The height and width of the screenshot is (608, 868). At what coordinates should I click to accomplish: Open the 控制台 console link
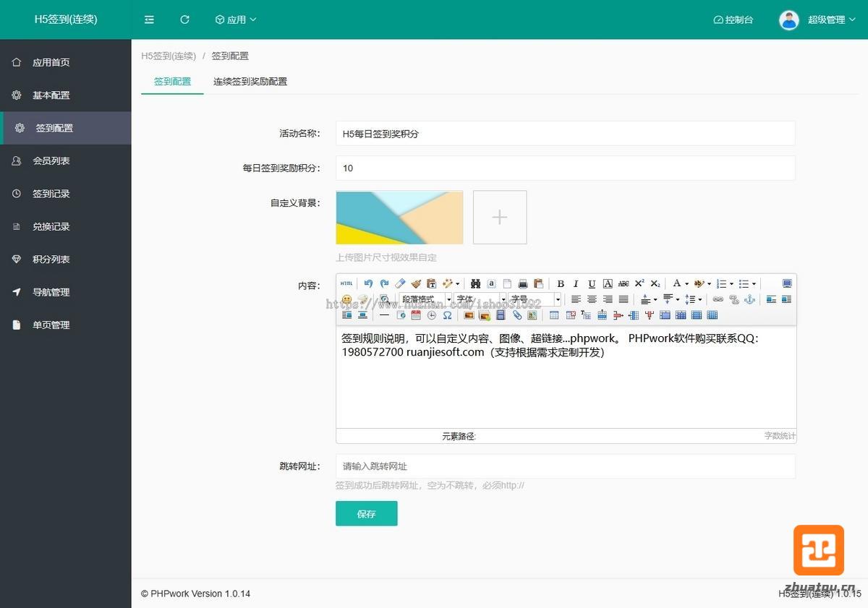(733, 20)
